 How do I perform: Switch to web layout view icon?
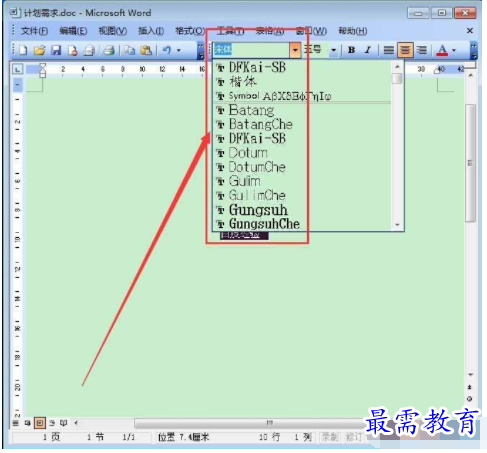[x=28, y=423]
